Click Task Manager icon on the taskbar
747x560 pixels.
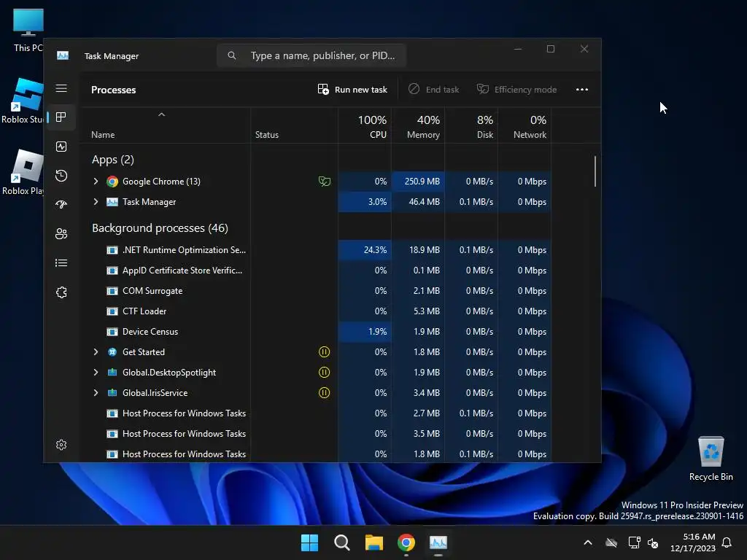438,542
